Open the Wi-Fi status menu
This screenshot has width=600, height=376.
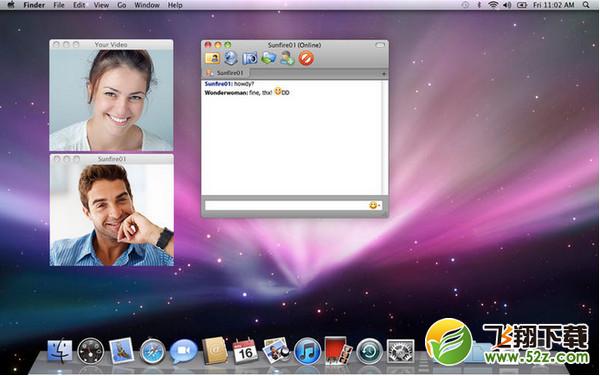click(x=493, y=5)
